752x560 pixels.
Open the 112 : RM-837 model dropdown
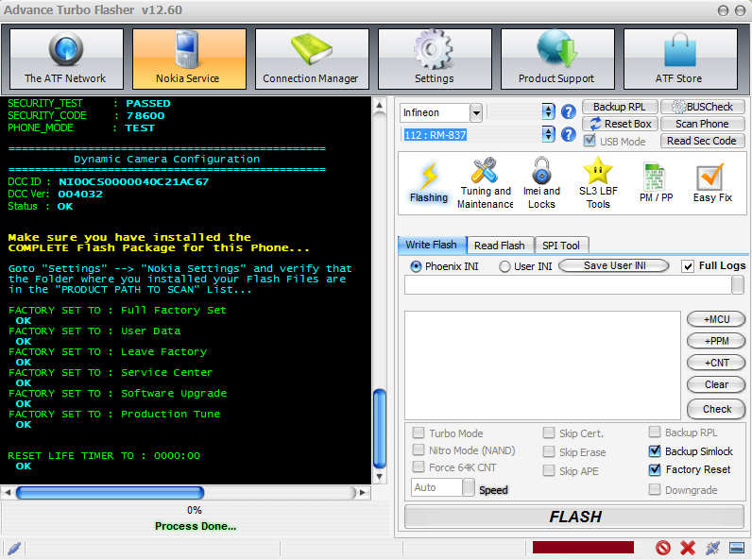click(548, 135)
